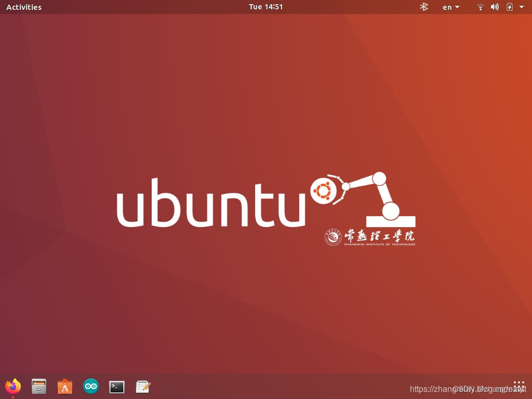Show applications grid button
The image size is (532, 399).
tap(519, 387)
